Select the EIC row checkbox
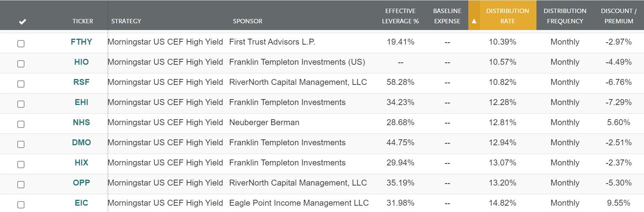 [21, 205]
